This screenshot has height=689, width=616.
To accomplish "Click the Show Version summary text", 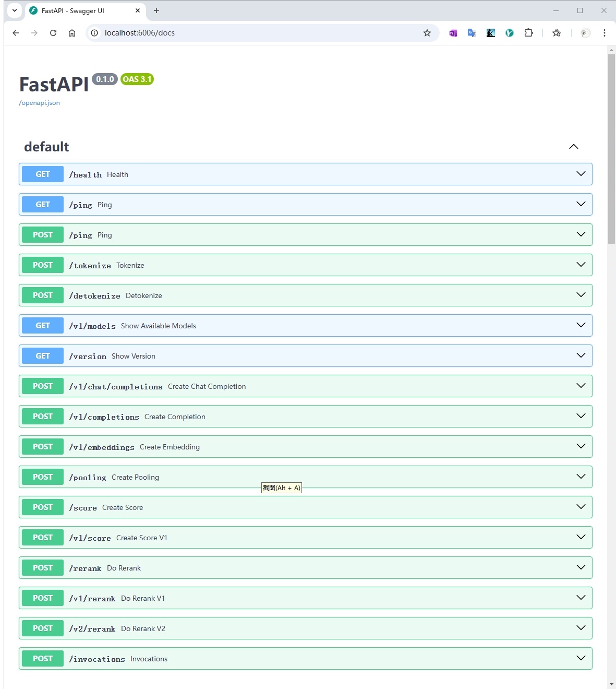I will click(134, 356).
